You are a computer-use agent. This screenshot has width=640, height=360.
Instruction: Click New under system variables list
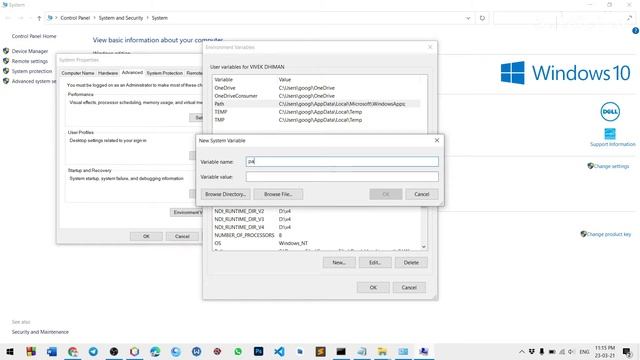[339, 262]
